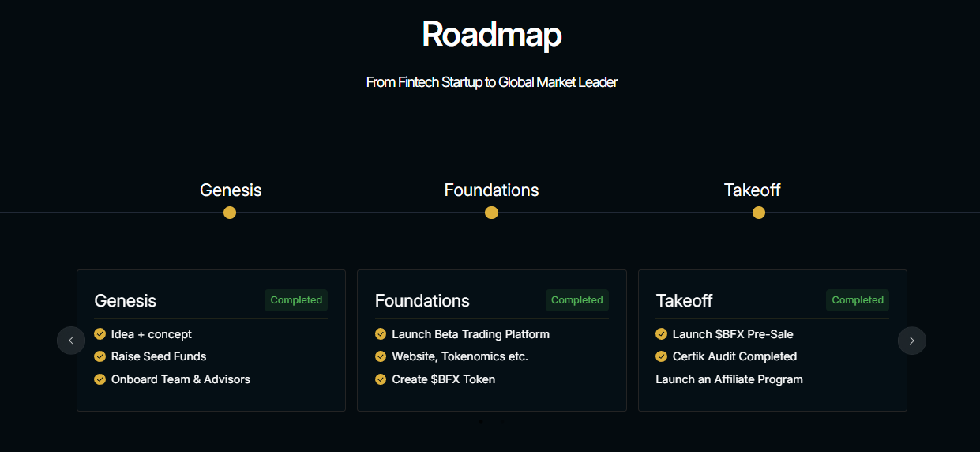
Task: Click checkmark icon beside Onboard Team & Advisors
Action: [x=100, y=379]
